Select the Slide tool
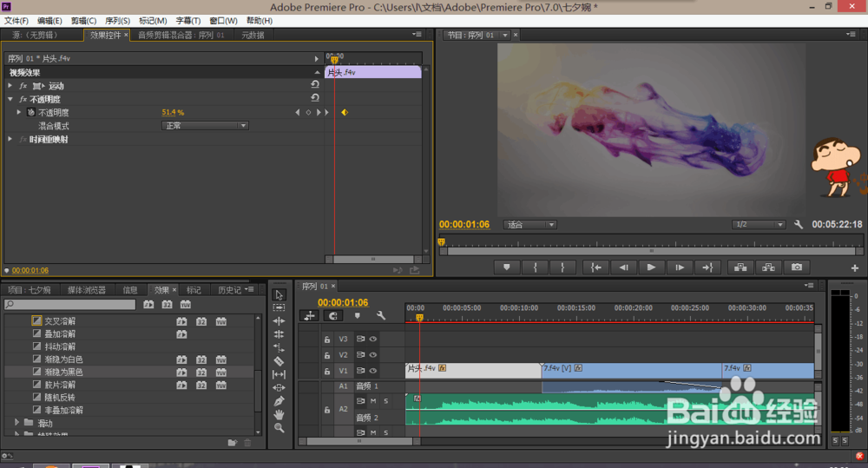 pyautogui.click(x=279, y=388)
